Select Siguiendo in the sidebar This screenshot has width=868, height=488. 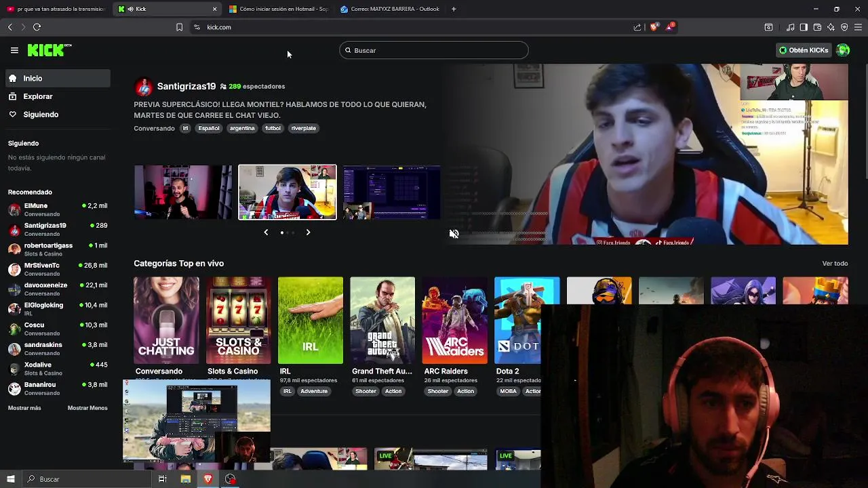[x=58, y=115]
